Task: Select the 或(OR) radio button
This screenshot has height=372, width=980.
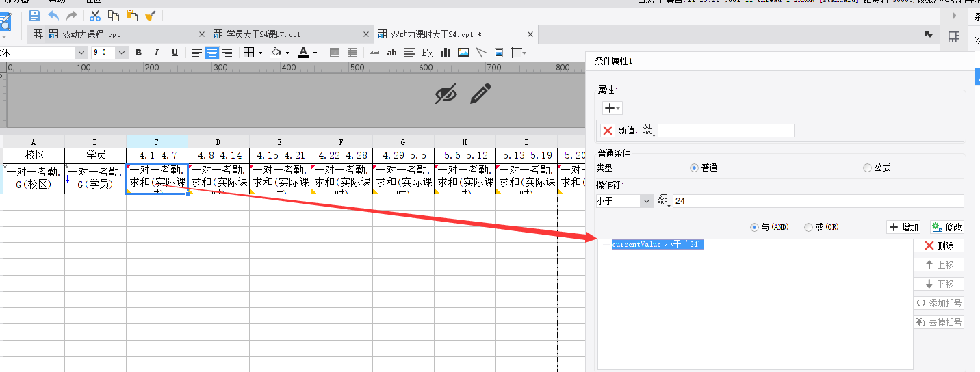Action: coord(808,227)
